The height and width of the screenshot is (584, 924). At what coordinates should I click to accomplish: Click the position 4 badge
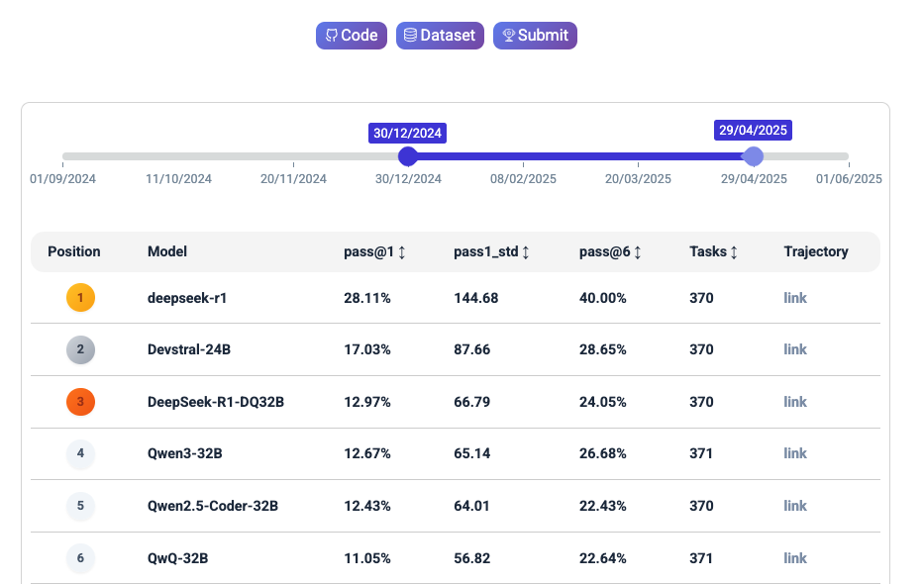(x=80, y=453)
